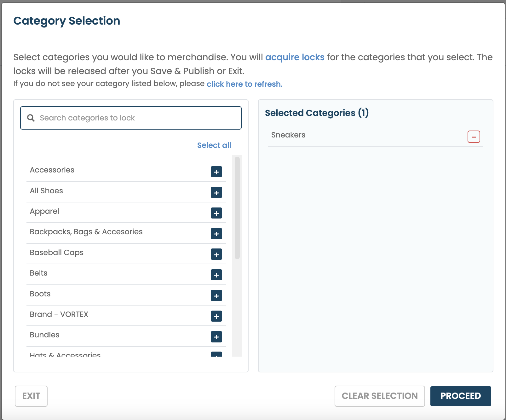Add the All Shoes category
Screen dimensions: 506x420
point(216,193)
